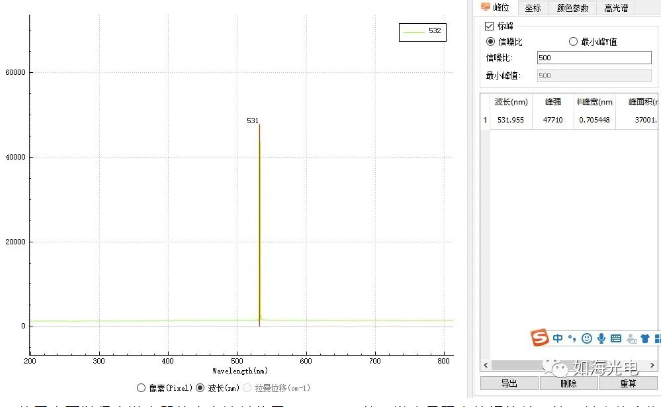Choose the 波长(nm) axis radio option
Viewport: 663px width, 407px height.
[x=200, y=387]
